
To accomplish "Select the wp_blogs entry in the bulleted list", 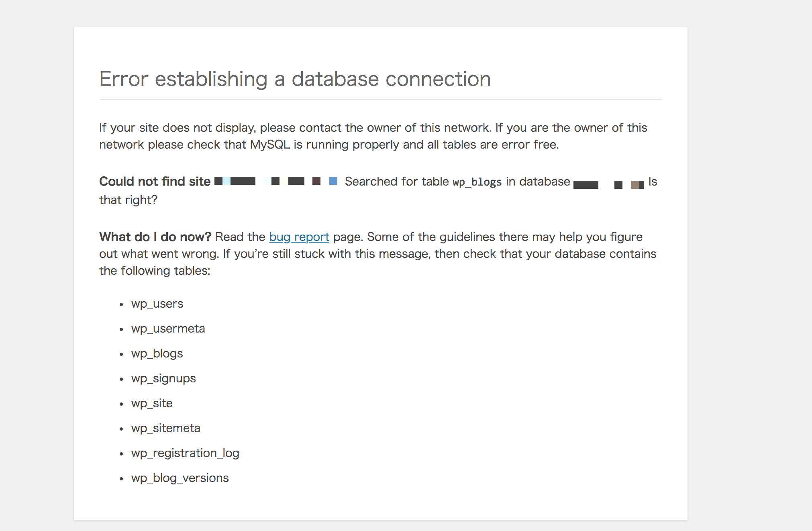I will pyautogui.click(x=157, y=353).
